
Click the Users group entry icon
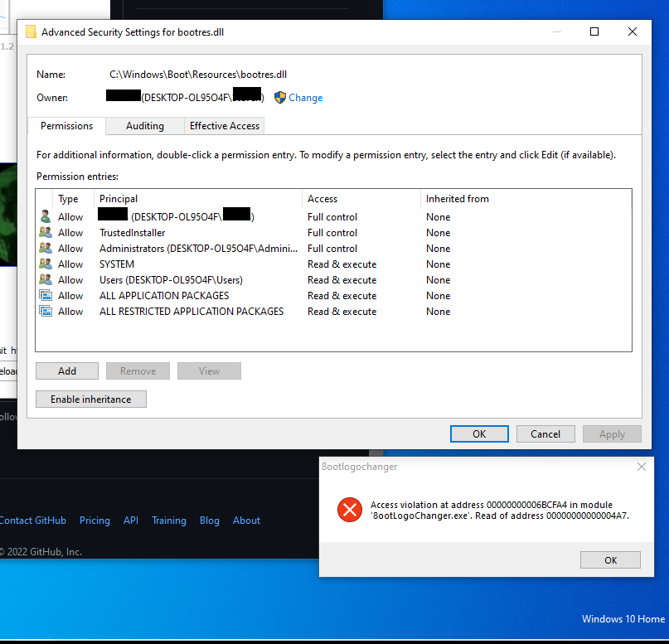click(x=46, y=279)
